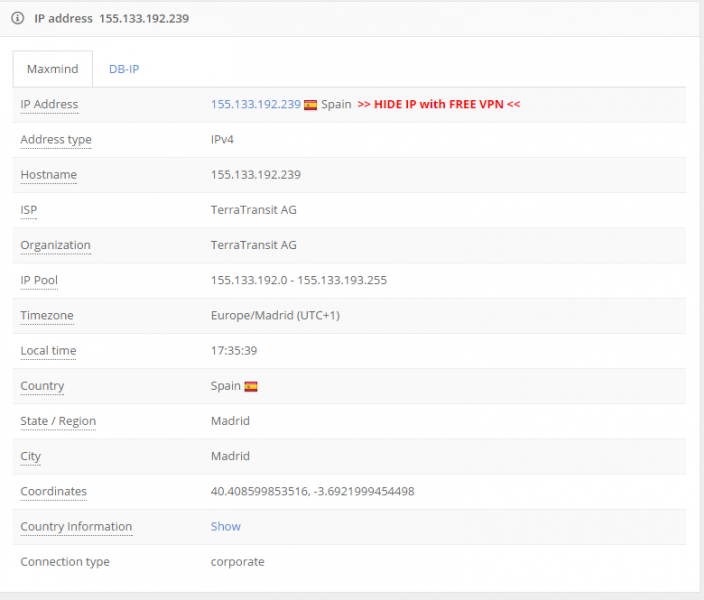Click the IPv4 address type value
Screen dimensions: 704x600
pyautogui.click(x=222, y=140)
